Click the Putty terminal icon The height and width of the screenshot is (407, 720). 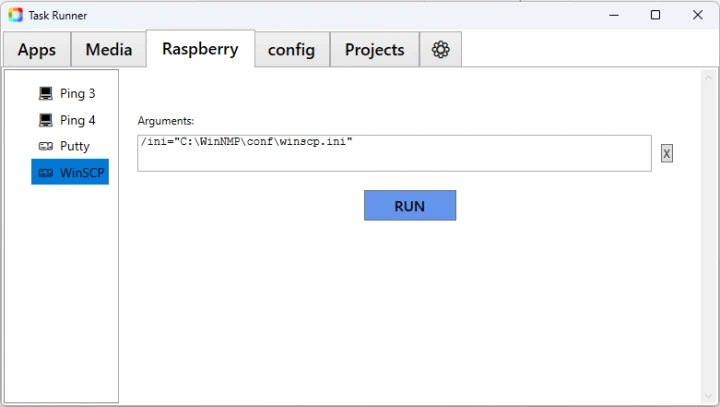coord(45,146)
